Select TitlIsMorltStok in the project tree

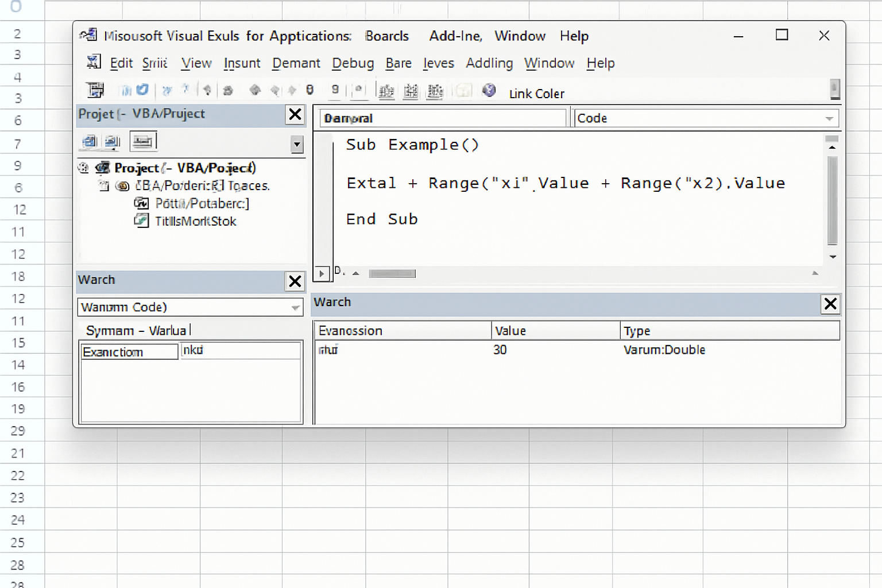pyautogui.click(x=195, y=221)
